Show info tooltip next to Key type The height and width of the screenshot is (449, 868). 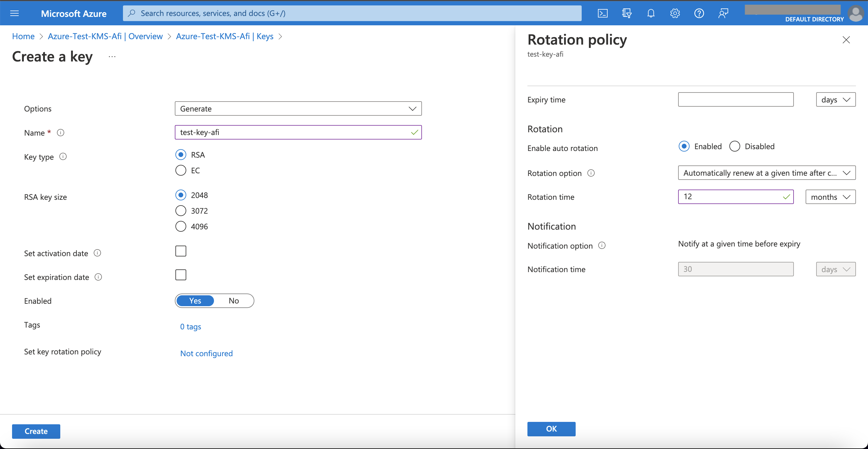tap(63, 157)
